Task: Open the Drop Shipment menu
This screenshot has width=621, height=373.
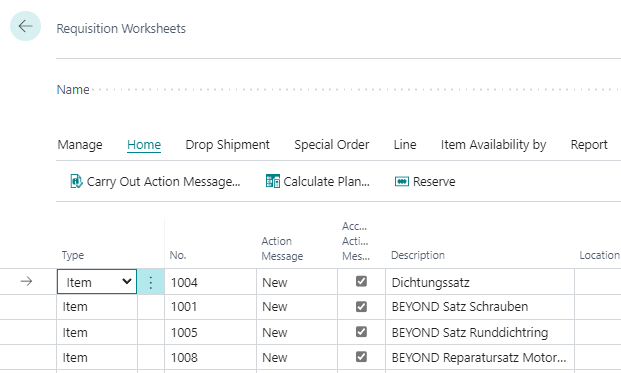Action: pos(227,145)
